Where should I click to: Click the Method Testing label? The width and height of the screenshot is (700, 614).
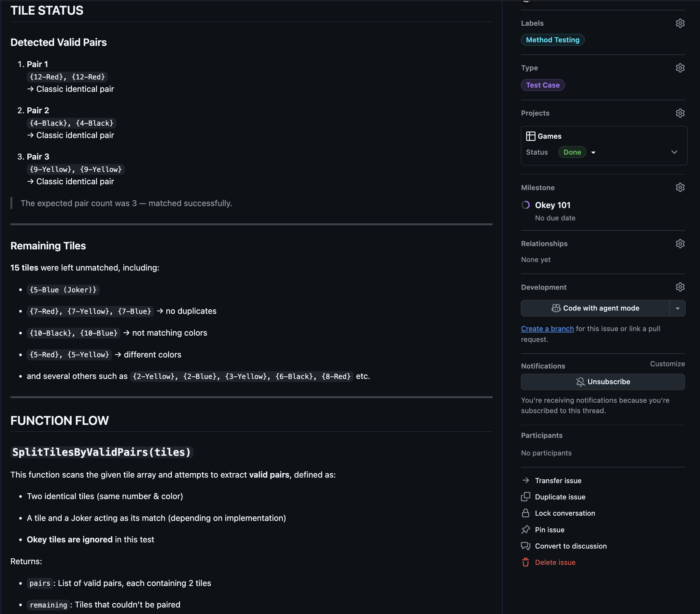pos(553,40)
